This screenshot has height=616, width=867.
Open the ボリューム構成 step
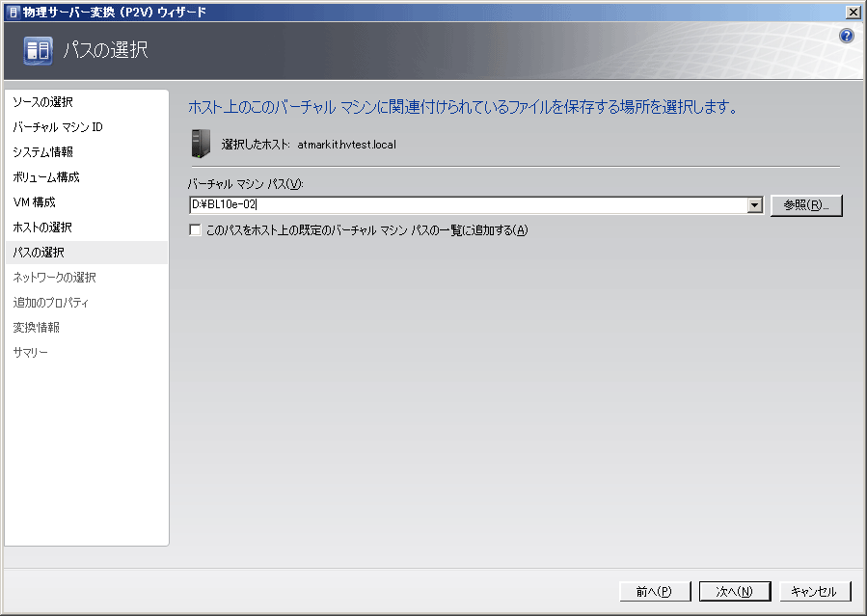point(46,177)
